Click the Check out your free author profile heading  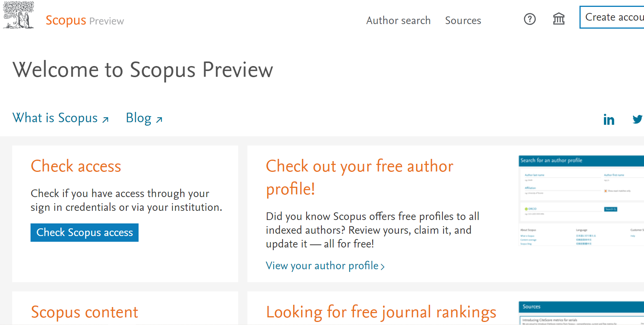coord(360,178)
